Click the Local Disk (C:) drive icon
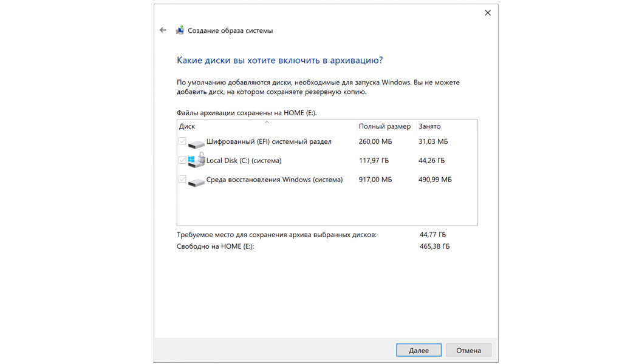This screenshot has width=622, height=364. (196, 160)
